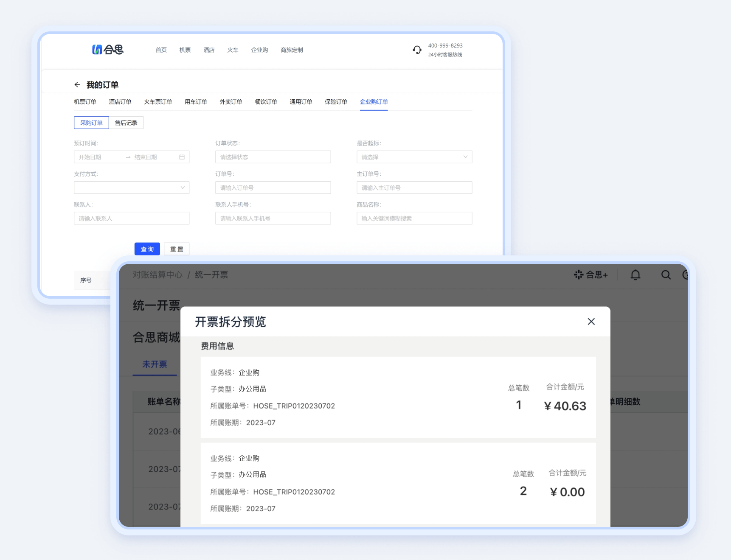Image resolution: width=731 pixels, height=560 pixels.
Task: Select the 采购订单 toggle button
Action: pos(91,123)
